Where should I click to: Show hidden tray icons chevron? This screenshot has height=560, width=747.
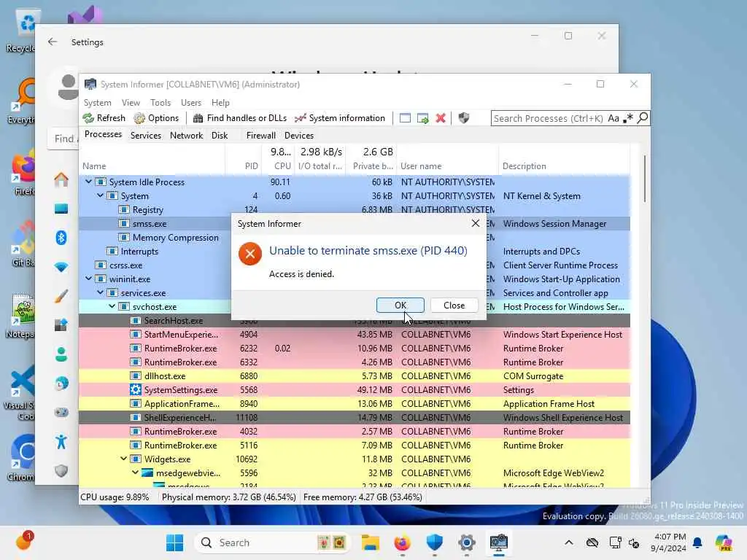(569, 542)
